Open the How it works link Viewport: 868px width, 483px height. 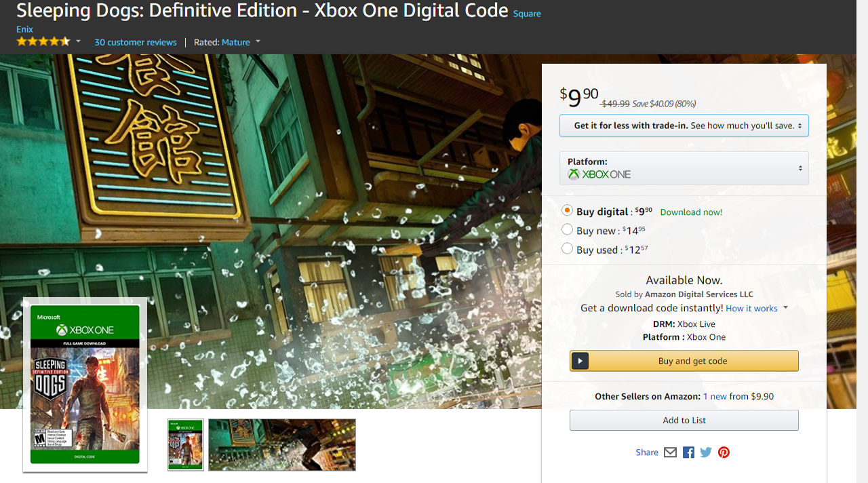751,309
